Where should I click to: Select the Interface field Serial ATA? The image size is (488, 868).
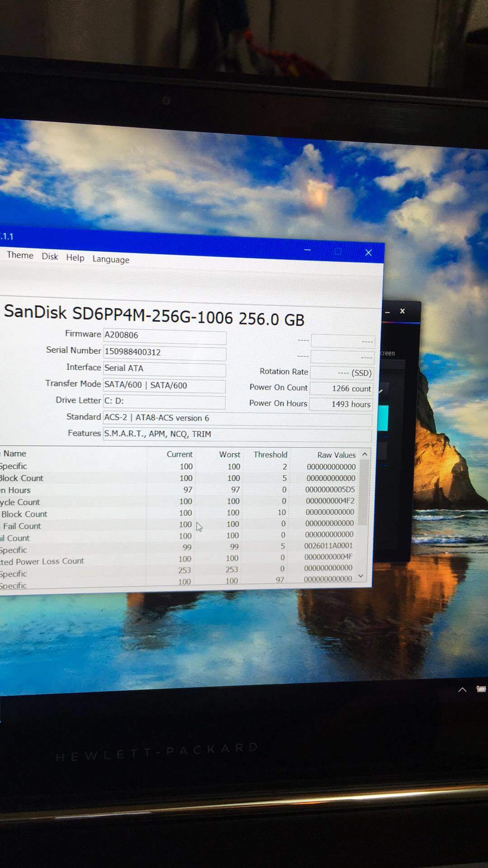(x=164, y=369)
